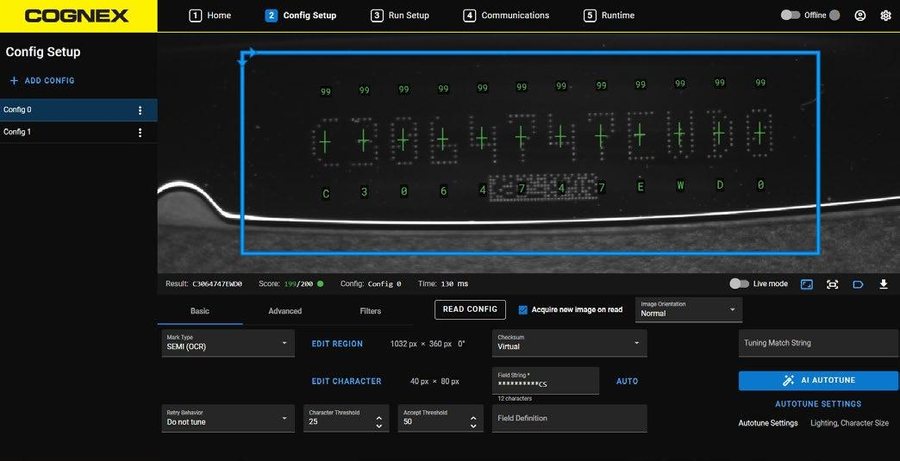
Task: Select Config 0 in the list
Action: (x=79, y=110)
